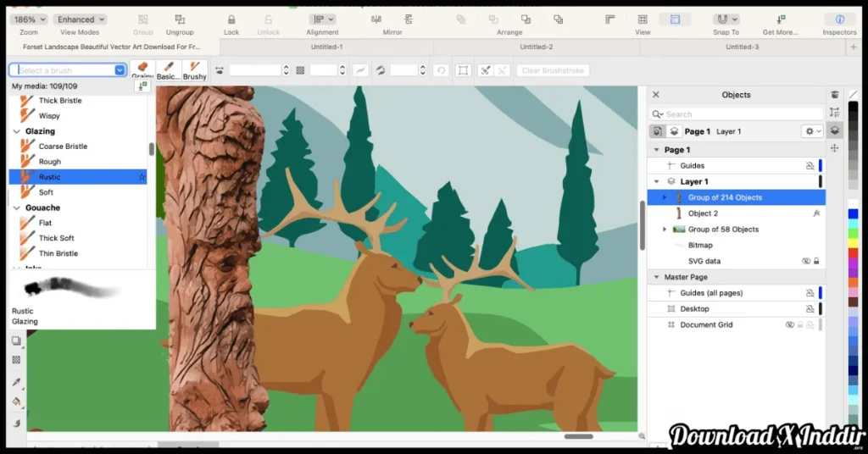868x454 pixels.
Task: Click the drop shadow tool in the left toolbox
Action: (x=17, y=340)
